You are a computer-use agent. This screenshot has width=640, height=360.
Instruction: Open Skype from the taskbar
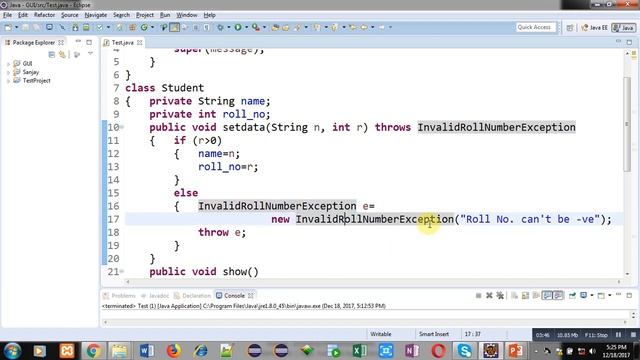click(464, 351)
